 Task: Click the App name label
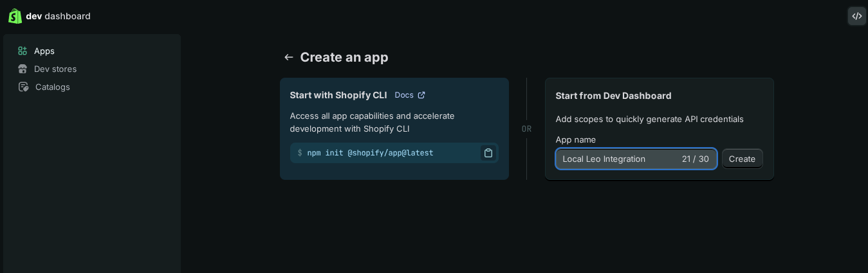click(x=575, y=139)
